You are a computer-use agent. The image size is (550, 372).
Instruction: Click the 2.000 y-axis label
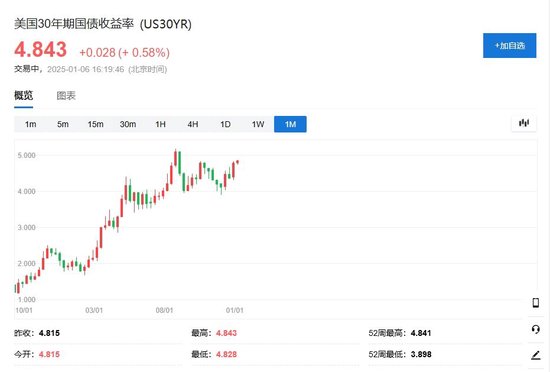[x=27, y=264]
